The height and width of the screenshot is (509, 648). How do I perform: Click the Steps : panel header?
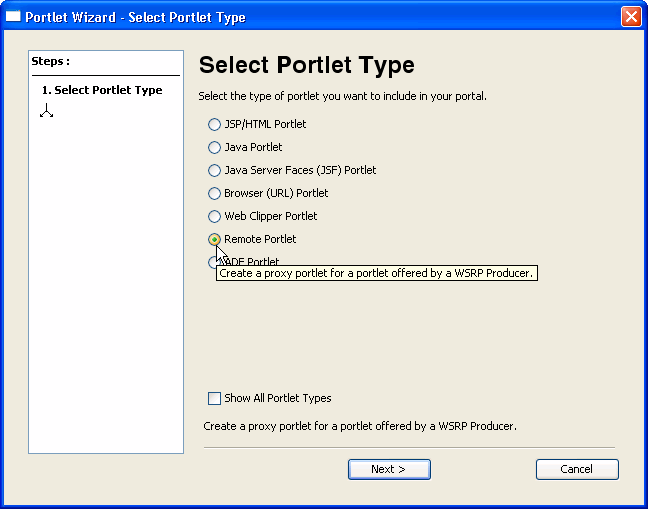coord(51,61)
